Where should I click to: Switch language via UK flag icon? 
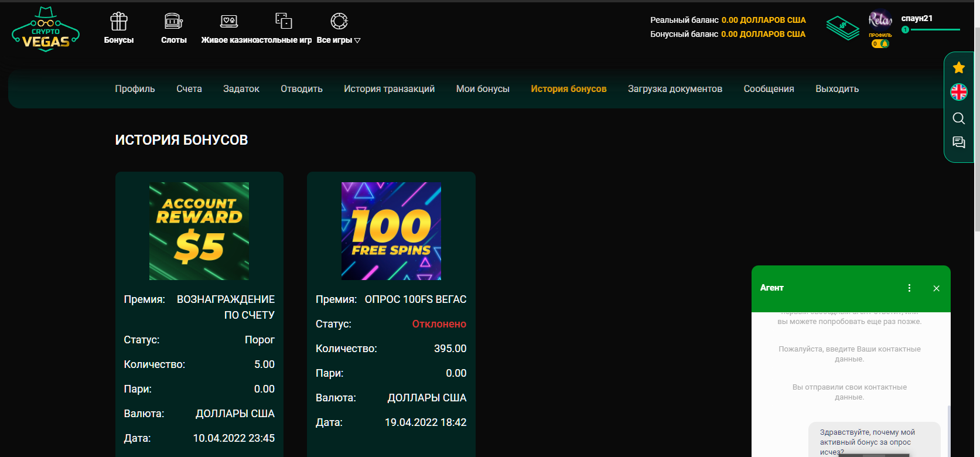pyautogui.click(x=959, y=92)
